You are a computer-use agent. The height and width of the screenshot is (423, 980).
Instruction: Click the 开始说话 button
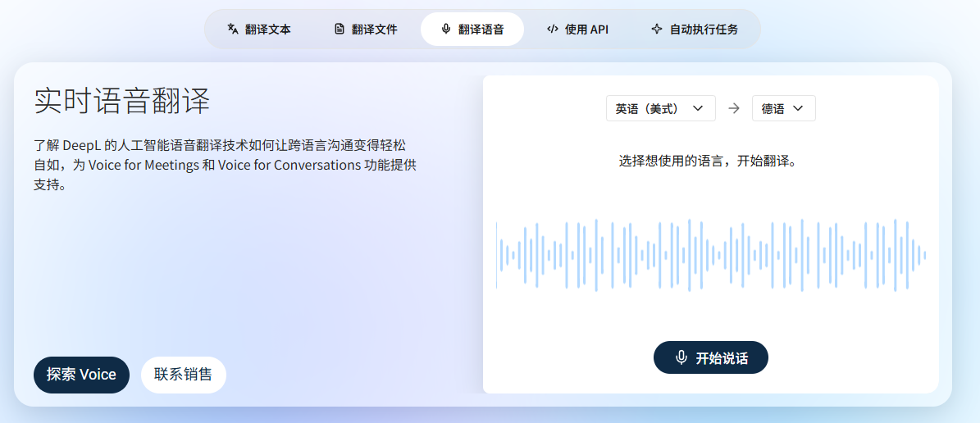(x=711, y=357)
